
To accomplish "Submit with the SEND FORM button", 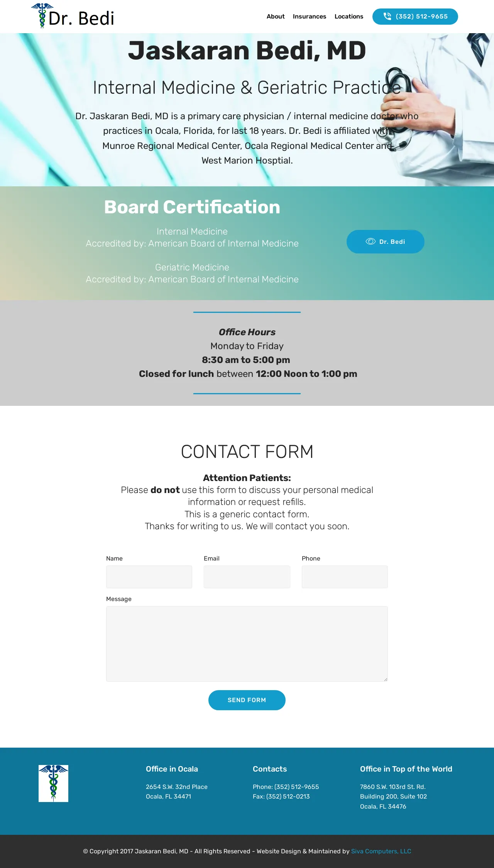I will pyautogui.click(x=247, y=700).
